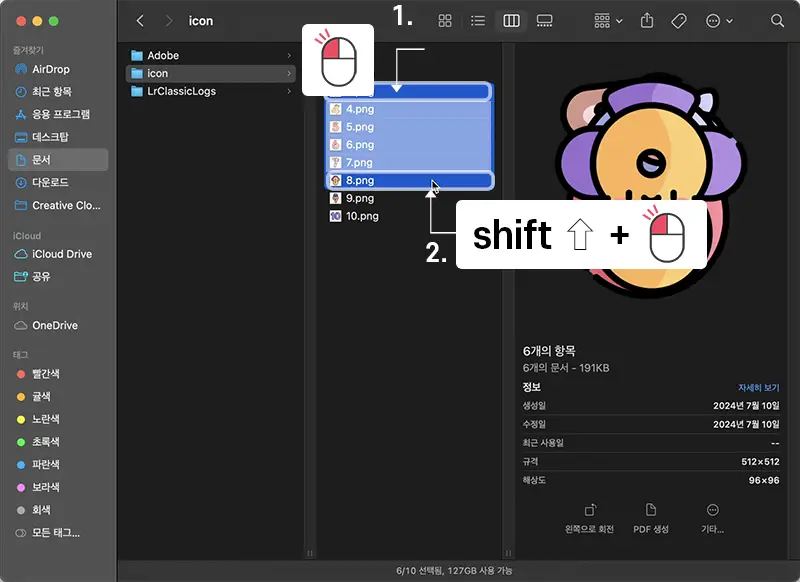Viewport: 800px width, 582px height.
Task: Select the file 9.png
Action: tap(360, 198)
